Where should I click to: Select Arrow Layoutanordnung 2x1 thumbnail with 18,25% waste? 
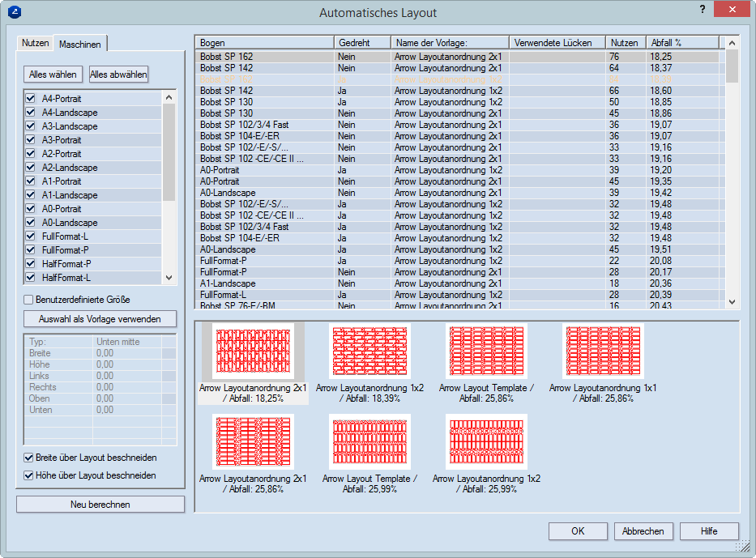click(x=253, y=351)
